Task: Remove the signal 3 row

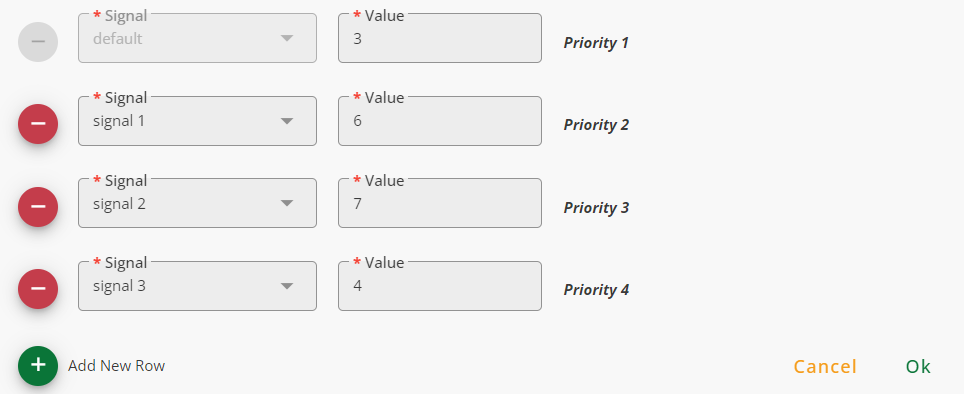Action: pyautogui.click(x=38, y=289)
